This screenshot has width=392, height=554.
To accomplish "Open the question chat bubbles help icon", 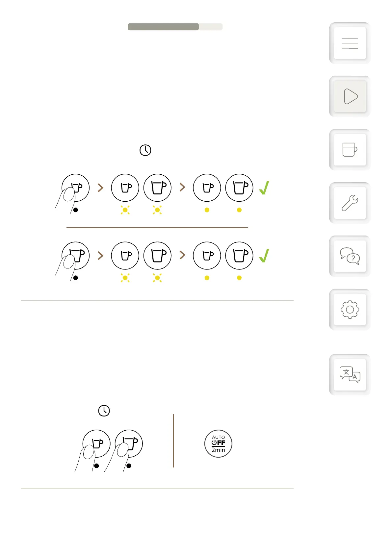I will point(350,256).
